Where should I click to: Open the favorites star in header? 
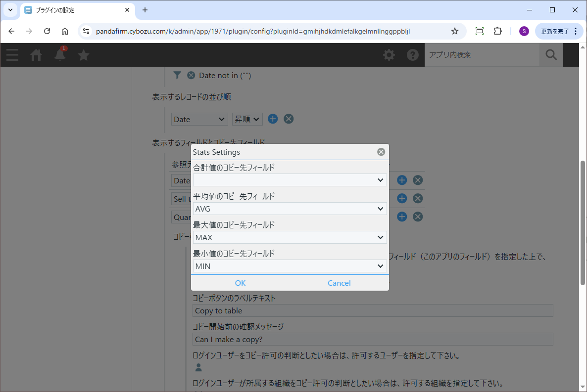click(84, 55)
